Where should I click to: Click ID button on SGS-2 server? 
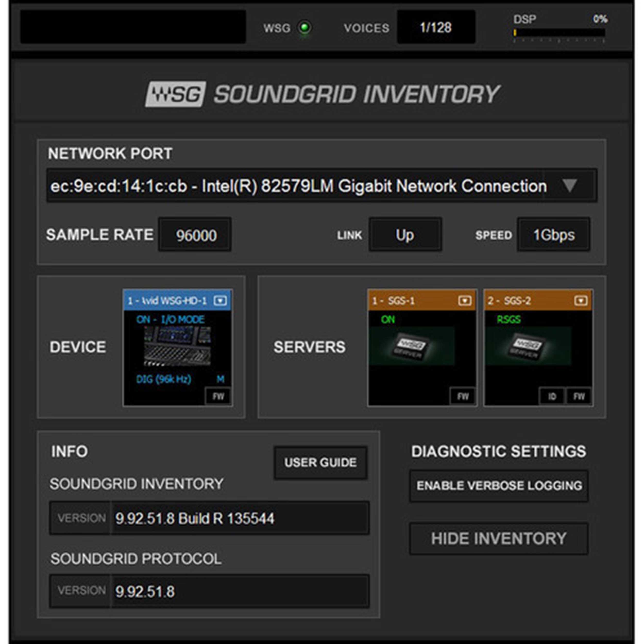click(552, 396)
